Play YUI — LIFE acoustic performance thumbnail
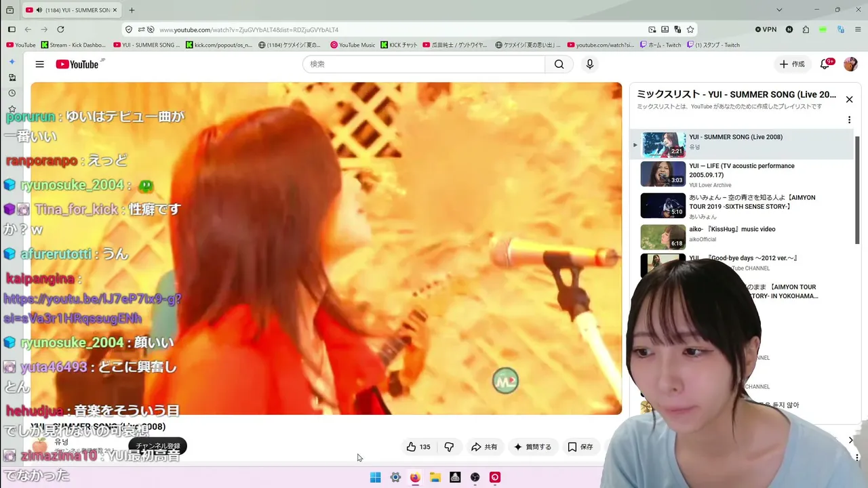 (663, 174)
